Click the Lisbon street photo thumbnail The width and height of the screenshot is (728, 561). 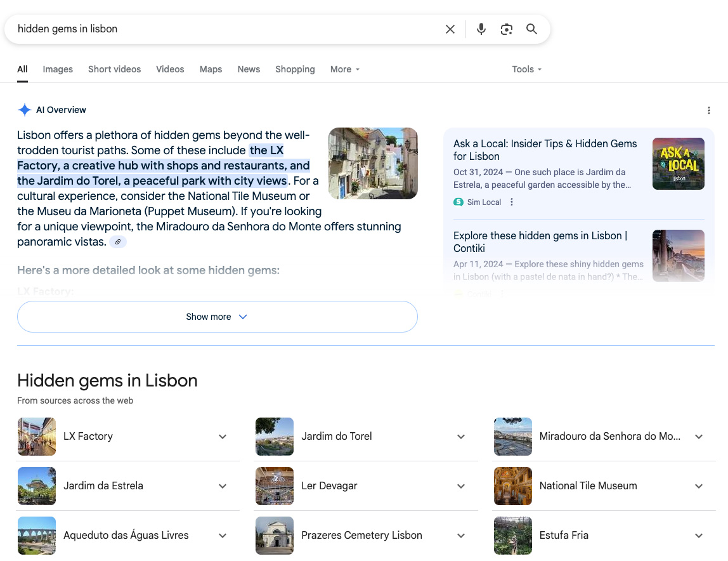pyautogui.click(x=373, y=163)
